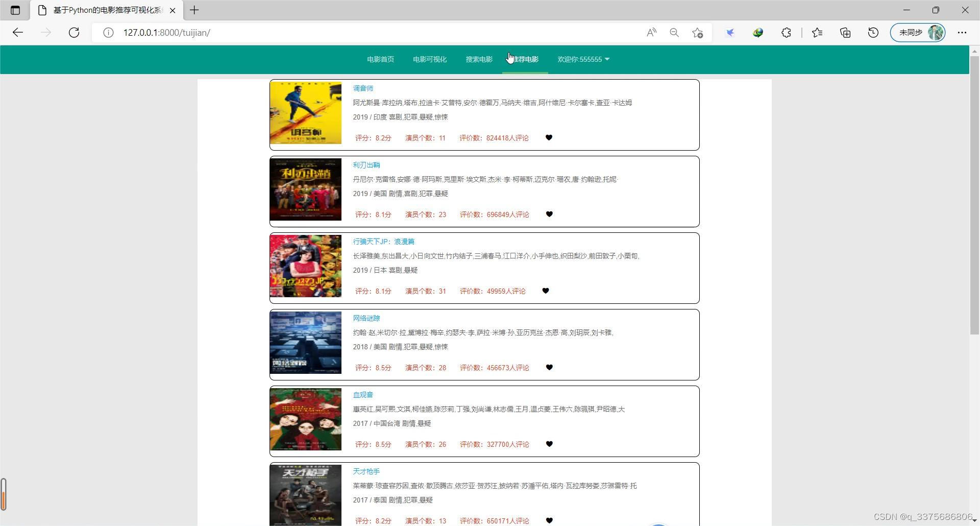Open the tab actions menu top-left
This screenshot has height=526, width=980.
15,10
